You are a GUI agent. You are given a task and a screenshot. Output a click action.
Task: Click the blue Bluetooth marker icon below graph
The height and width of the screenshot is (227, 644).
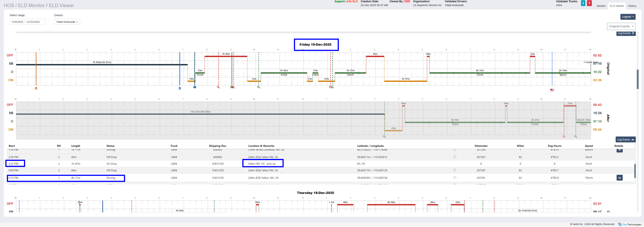point(180,88)
